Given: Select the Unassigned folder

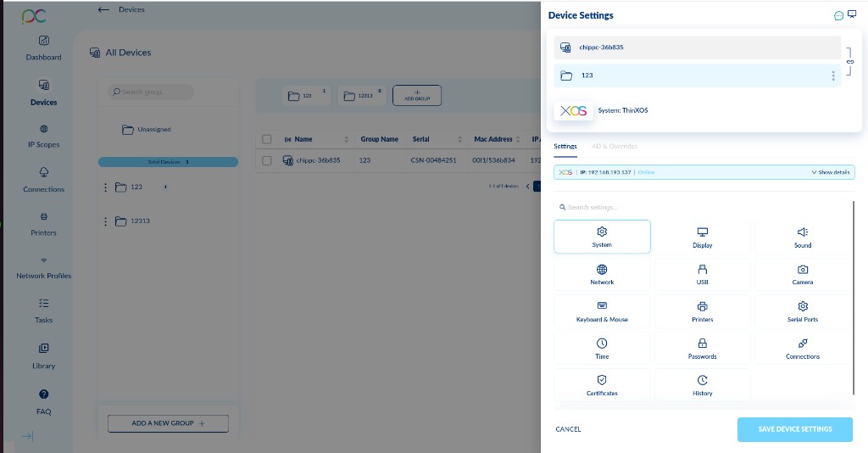Looking at the screenshot, I should pos(147,130).
